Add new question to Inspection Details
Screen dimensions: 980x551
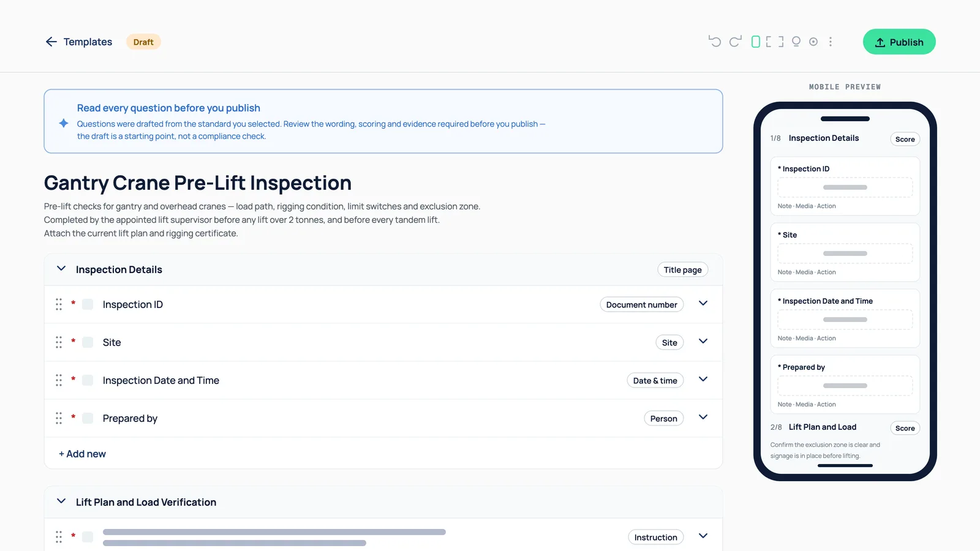tap(82, 454)
